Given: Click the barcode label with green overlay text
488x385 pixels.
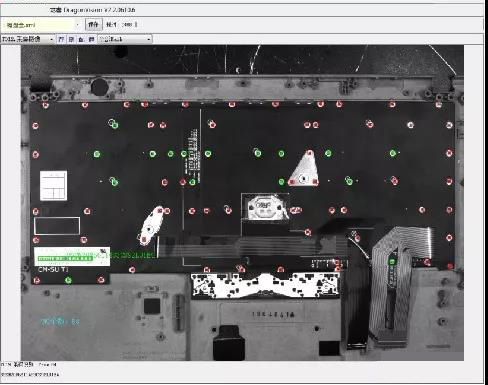Looking at the screenshot, I should (72, 256).
